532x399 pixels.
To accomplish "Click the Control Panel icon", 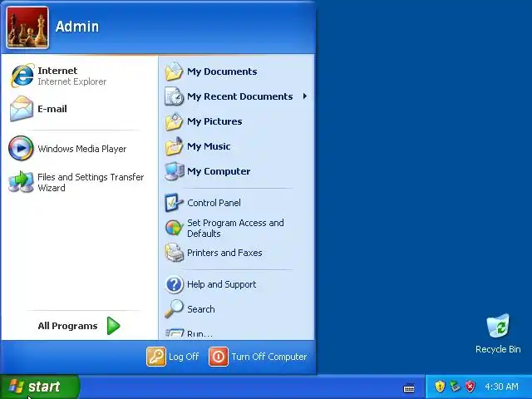I will tap(174, 203).
